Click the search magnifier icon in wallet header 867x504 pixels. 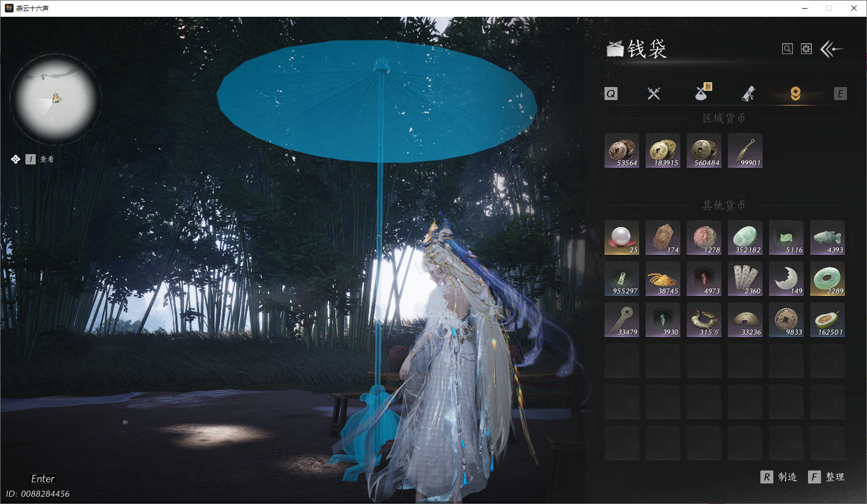787,49
